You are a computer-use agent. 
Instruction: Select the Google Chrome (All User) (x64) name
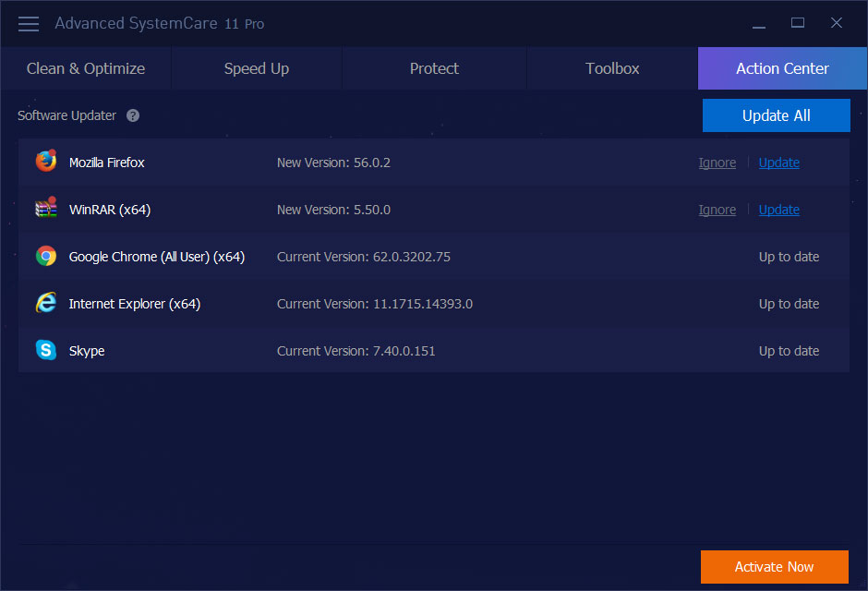(x=157, y=257)
